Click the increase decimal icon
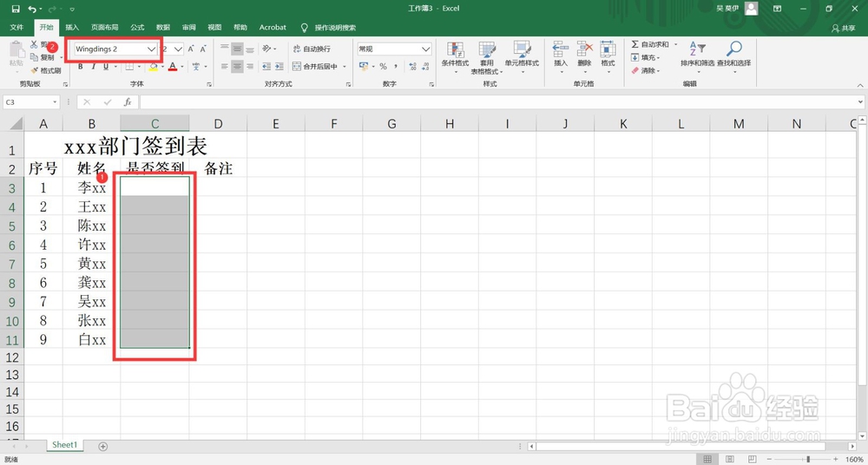The width and height of the screenshot is (868, 465). [413, 67]
